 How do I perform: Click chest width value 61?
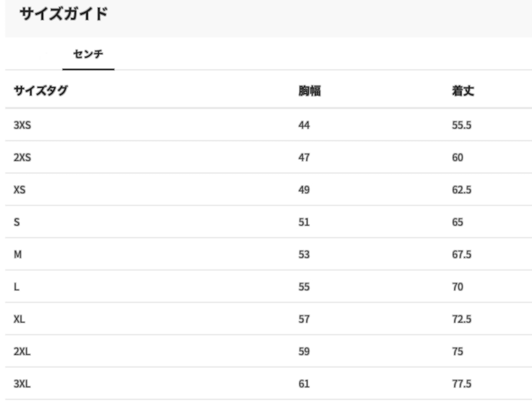click(304, 384)
